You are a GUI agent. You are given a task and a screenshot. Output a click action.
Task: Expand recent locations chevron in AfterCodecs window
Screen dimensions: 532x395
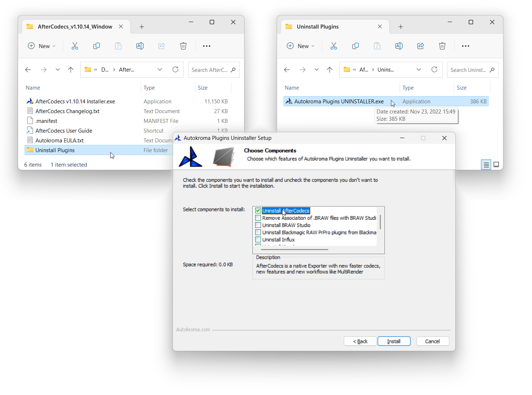click(58, 70)
